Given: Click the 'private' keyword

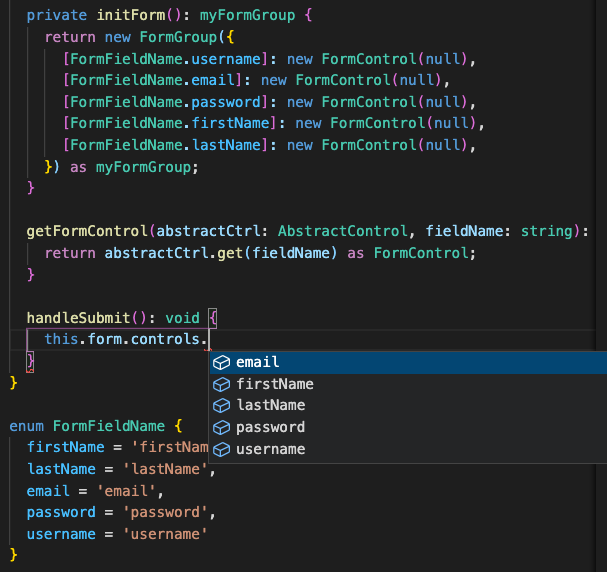Looking at the screenshot, I should point(57,15).
